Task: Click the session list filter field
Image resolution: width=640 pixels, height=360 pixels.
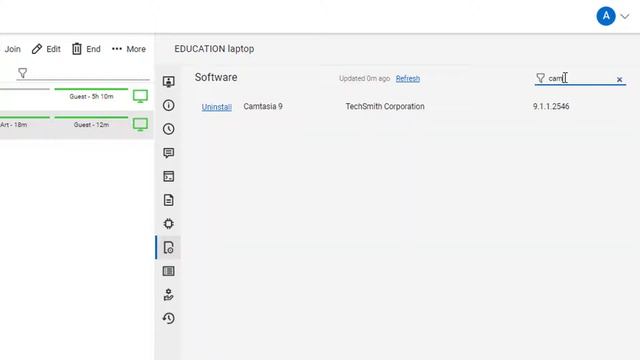Action: (x=83, y=73)
